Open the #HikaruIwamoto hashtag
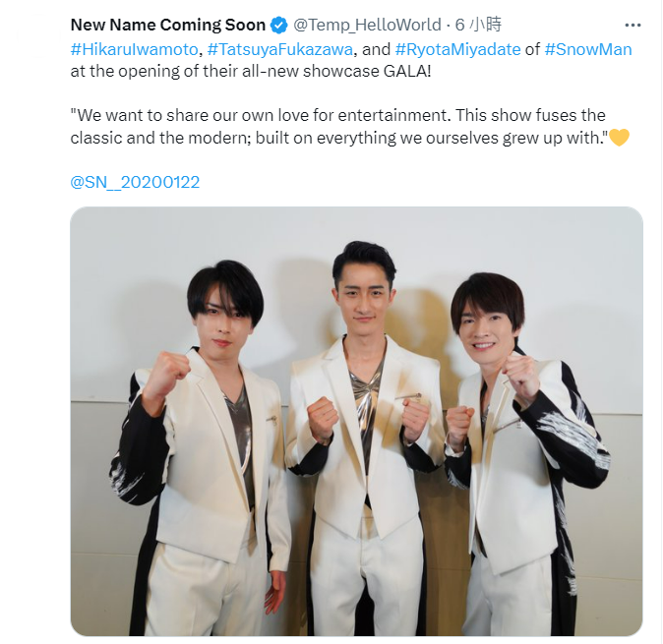 (x=135, y=49)
